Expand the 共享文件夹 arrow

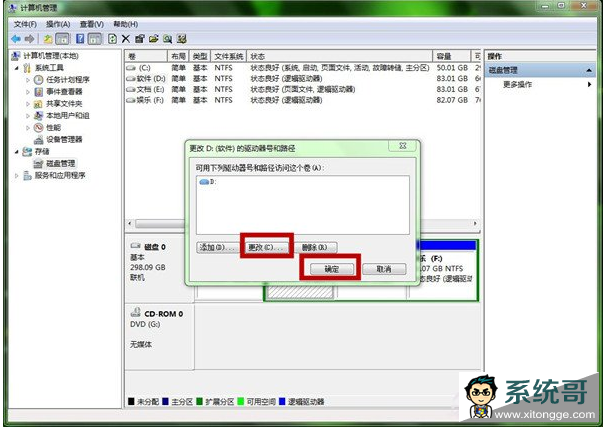pyautogui.click(x=28, y=104)
